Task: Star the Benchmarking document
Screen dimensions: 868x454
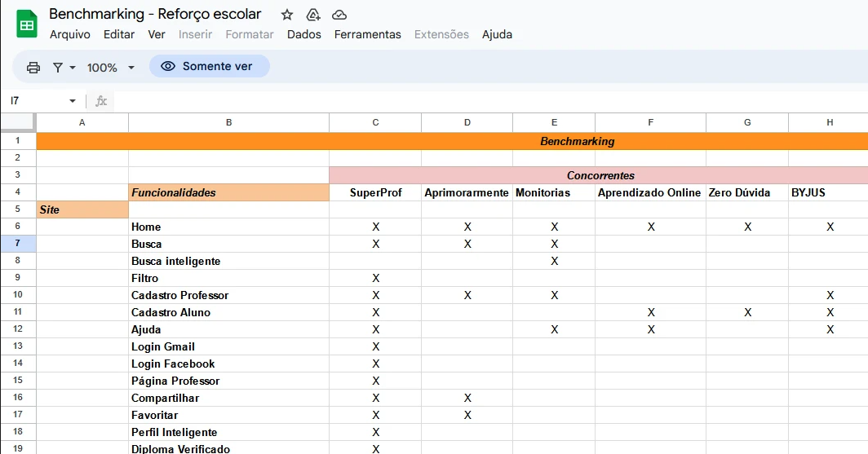Action: (x=287, y=15)
